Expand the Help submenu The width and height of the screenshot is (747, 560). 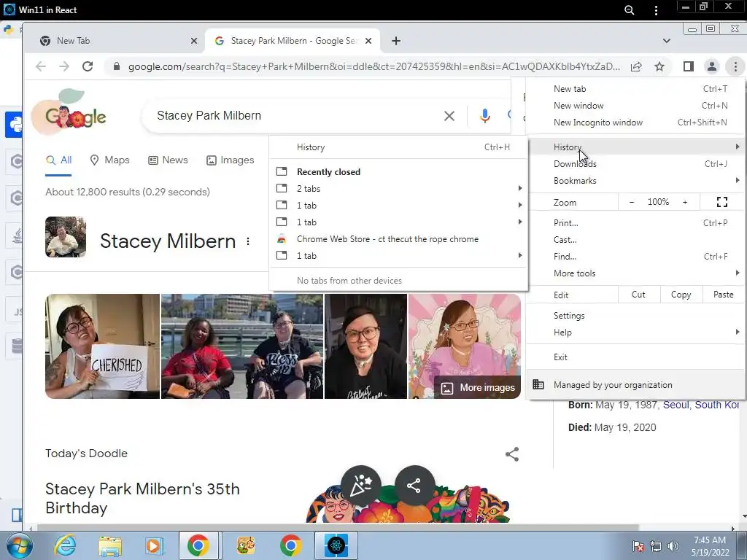click(x=635, y=332)
